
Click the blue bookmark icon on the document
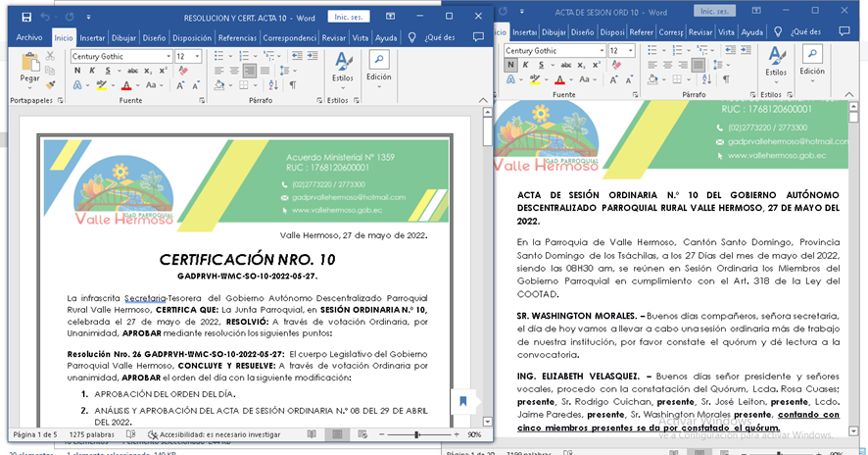tap(462, 400)
